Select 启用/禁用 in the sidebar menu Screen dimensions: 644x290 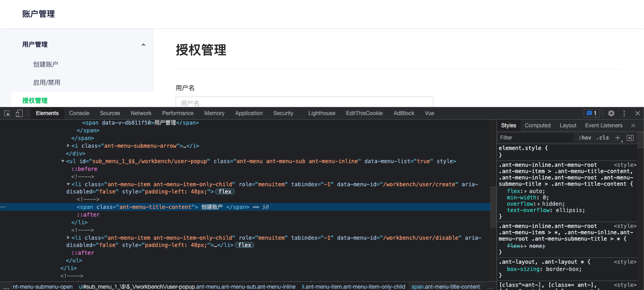point(46,82)
